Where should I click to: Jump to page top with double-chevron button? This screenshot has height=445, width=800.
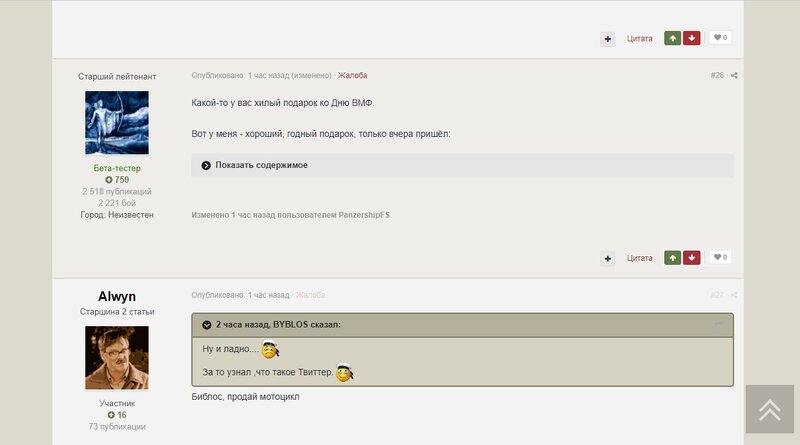[769, 409]
